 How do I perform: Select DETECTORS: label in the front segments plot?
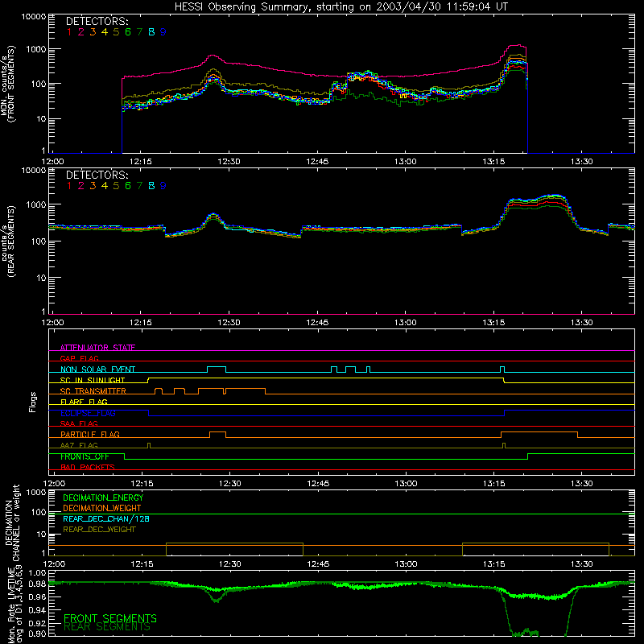click(x=97, y=21)
